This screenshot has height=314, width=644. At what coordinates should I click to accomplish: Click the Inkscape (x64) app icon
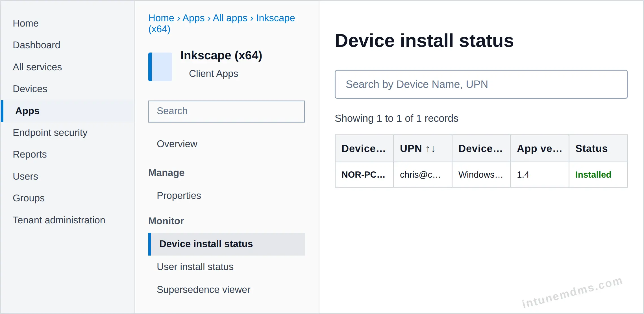[x=160, y=67]
